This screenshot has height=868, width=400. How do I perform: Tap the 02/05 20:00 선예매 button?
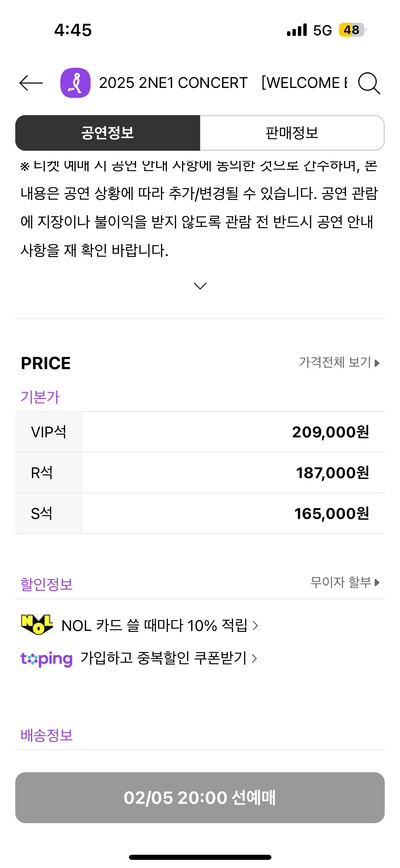(x=200, y=797)
